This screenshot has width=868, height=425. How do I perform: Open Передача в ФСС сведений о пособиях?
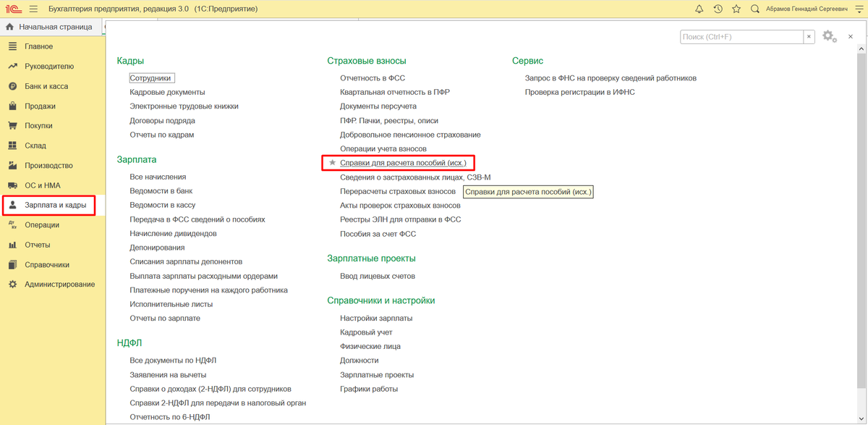pyautogui.click(x=197, y=219)
